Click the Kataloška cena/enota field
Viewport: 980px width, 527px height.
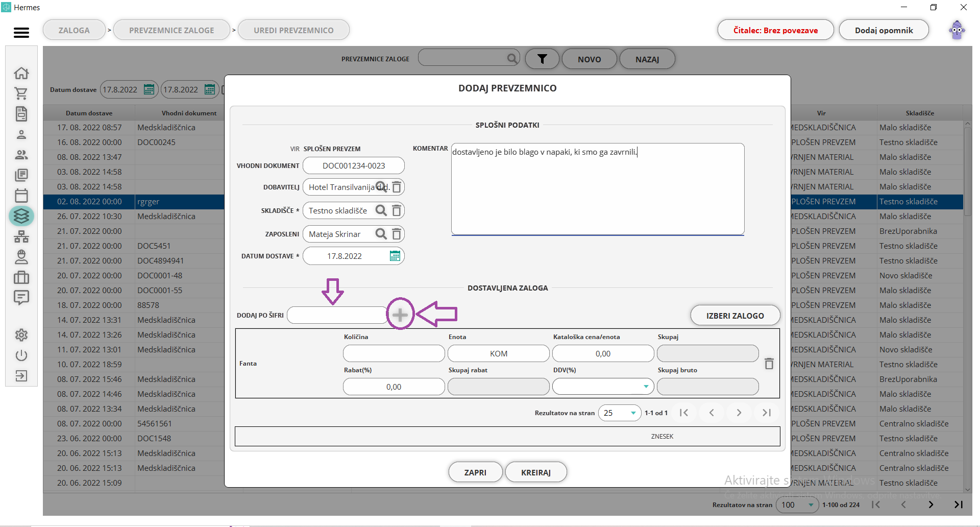[603, 353]
